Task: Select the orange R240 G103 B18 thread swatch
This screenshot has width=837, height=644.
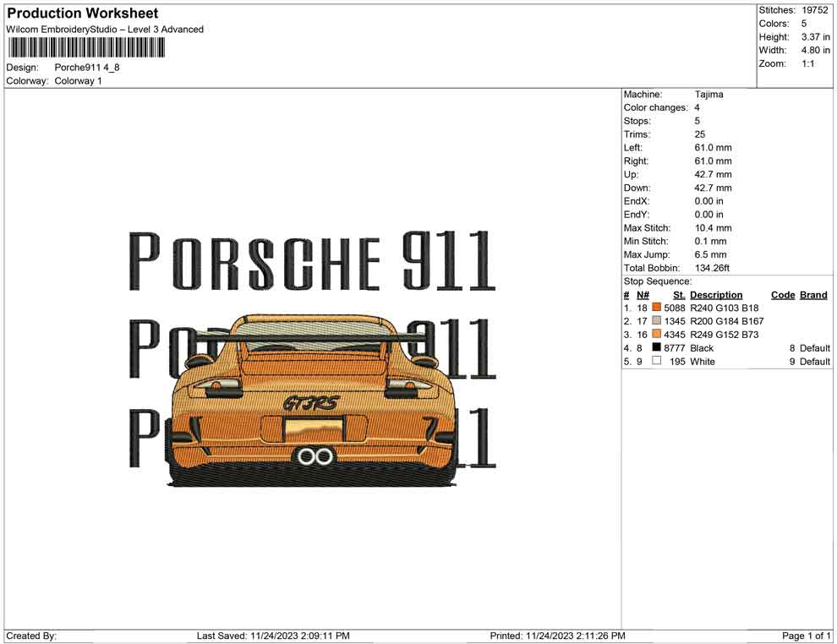Action: click(656, 308)
